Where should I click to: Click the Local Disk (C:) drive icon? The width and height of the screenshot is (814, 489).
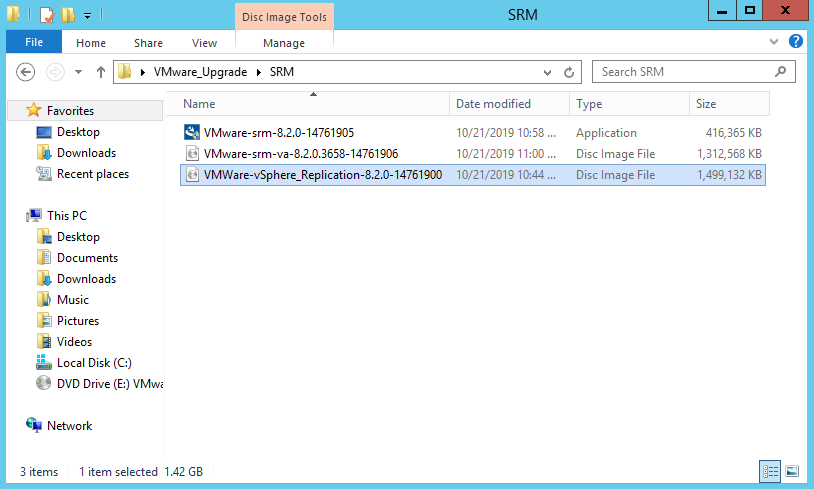pos(44,362)
